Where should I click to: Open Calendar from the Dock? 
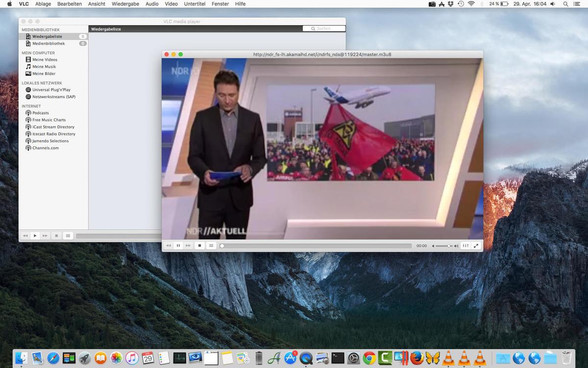point(147,358)
